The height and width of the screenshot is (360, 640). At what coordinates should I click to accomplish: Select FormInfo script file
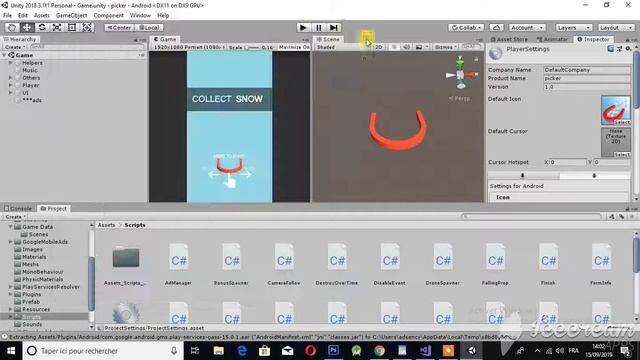pos(601,263)
